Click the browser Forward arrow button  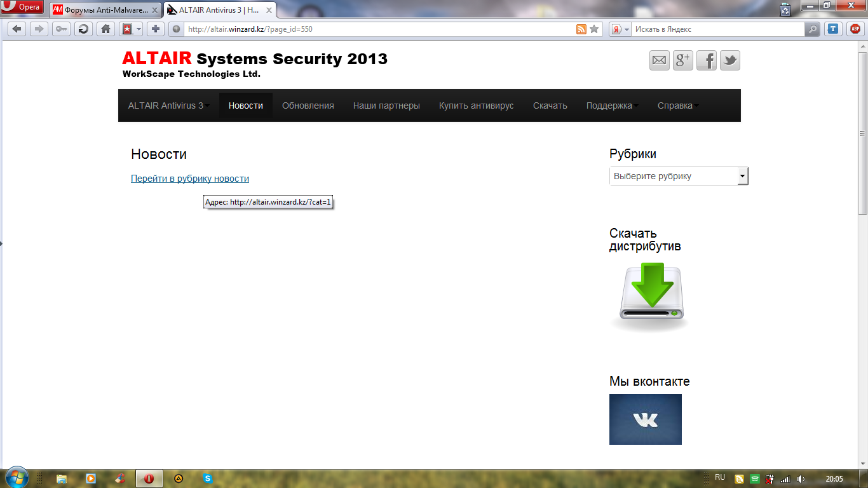tap(39, 29)
